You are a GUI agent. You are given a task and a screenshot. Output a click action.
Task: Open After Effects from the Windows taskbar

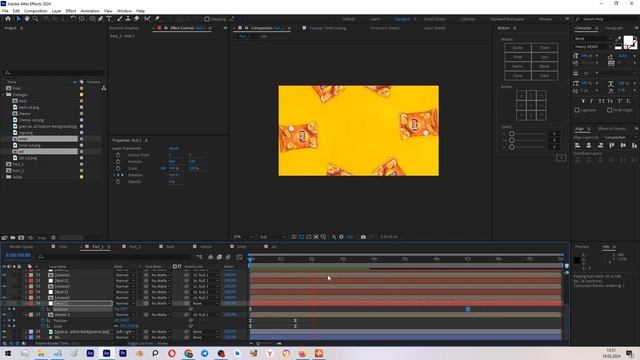pos(107,353)
